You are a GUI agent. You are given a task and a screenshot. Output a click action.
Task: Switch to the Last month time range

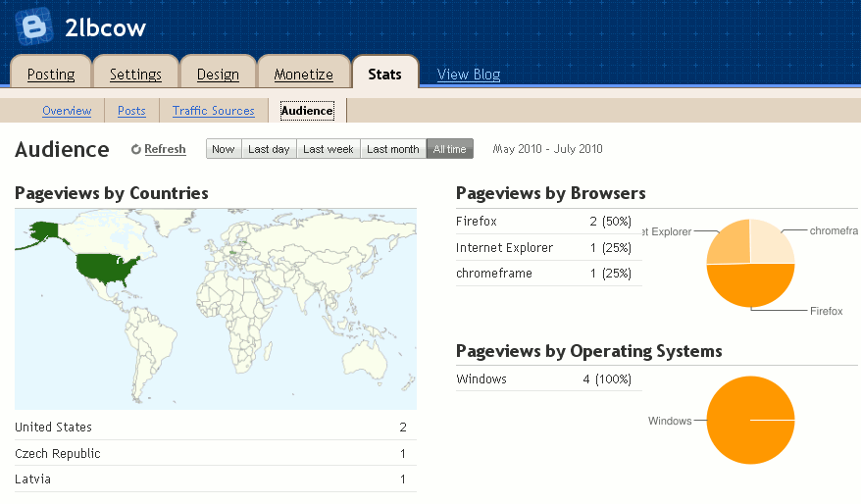click(x=392, y=149)
